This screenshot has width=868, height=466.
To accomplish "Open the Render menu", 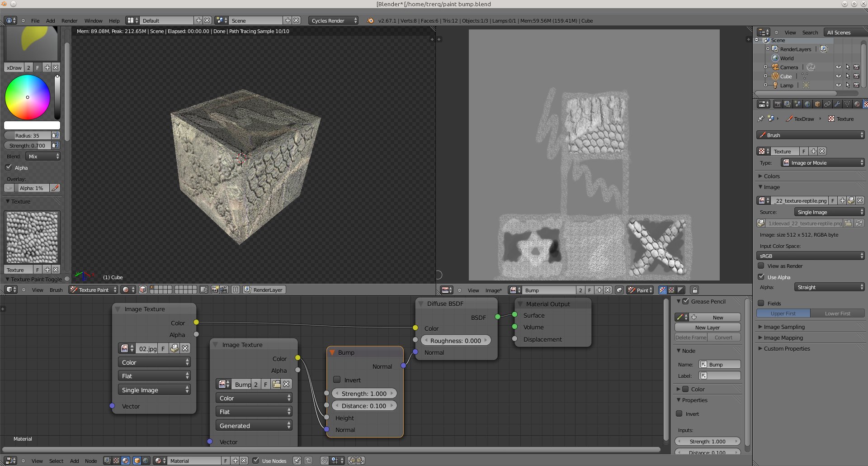I will point(69,21).
